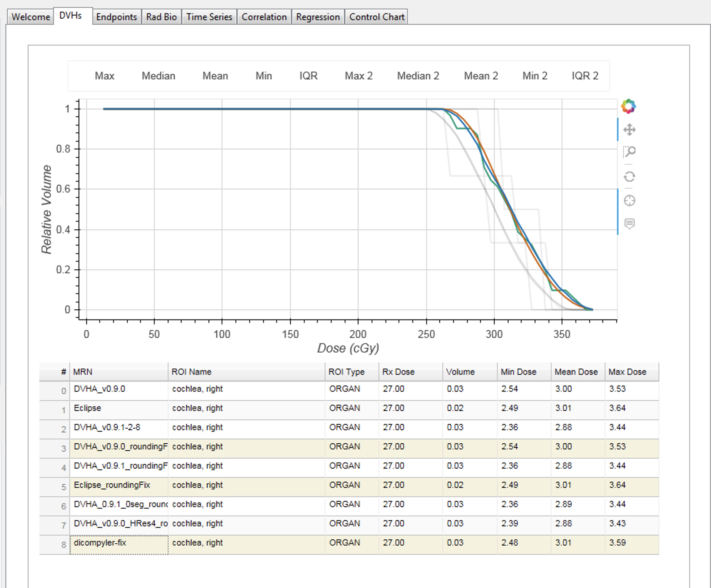Toggle the Mean 2 curve visibility

point(481,76)
